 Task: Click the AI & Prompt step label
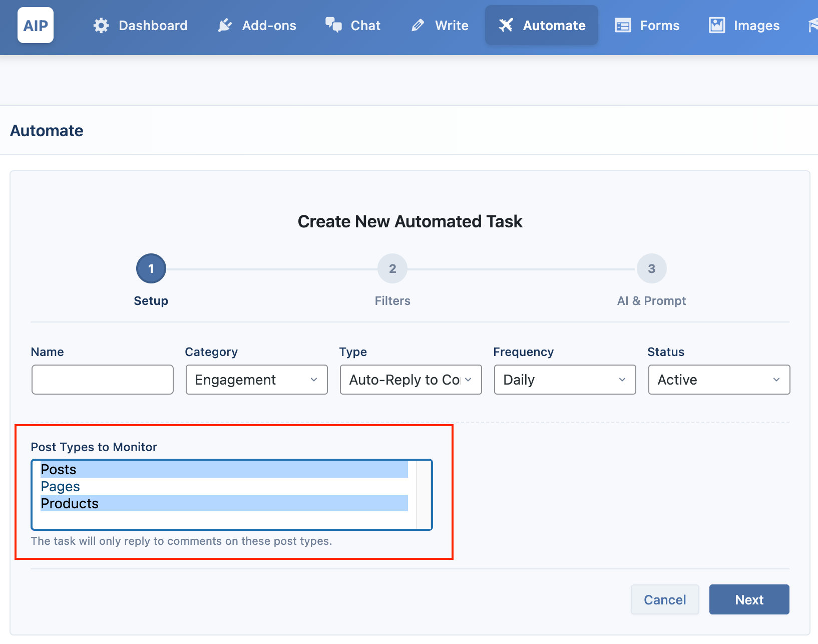tap(652, 300)
